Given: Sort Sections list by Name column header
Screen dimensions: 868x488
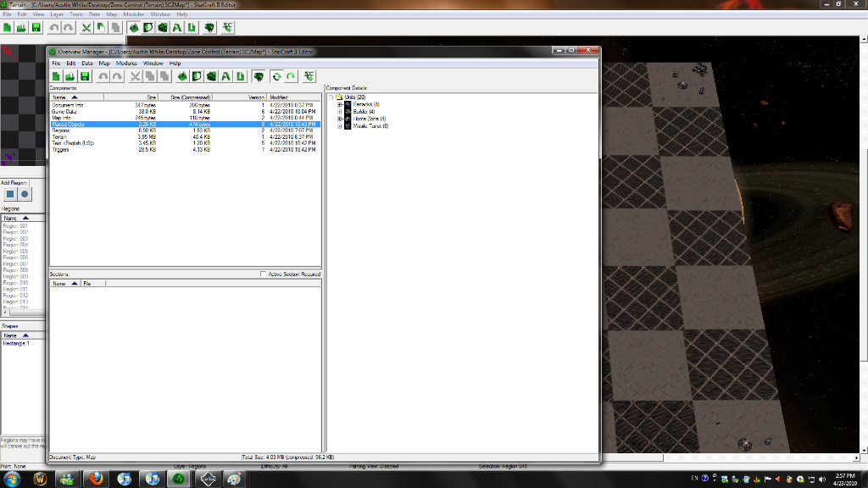Looking at the screenshot, I should [x=64, y=283].
